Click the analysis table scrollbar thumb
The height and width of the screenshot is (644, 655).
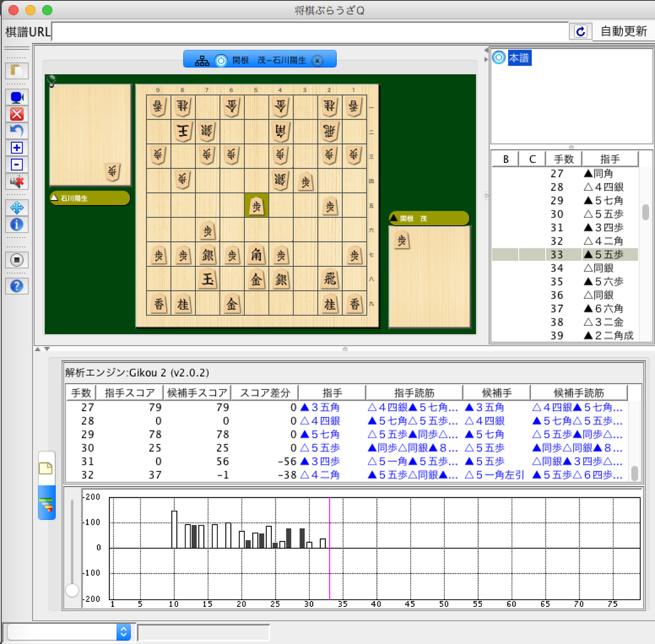[x=634, y=474]
